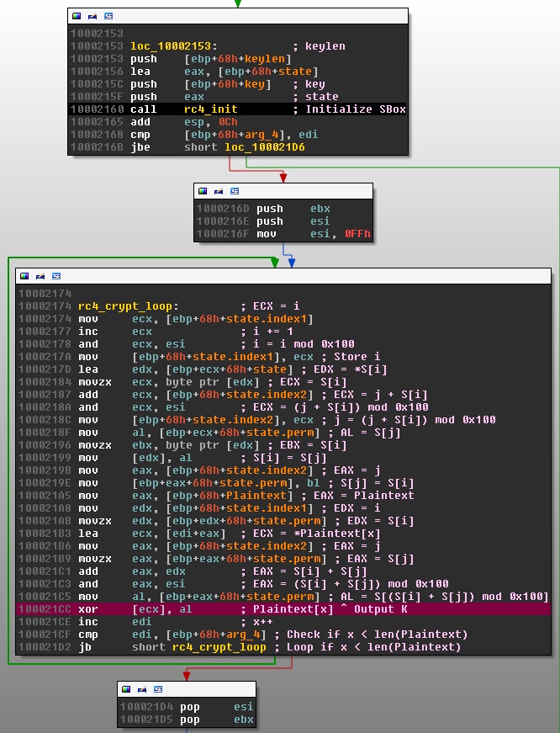This screenshot has height=733, width=560.
Task: Click the pencil edit icon in the rc4_crypt_loop block
Action: pyautogui.click(x=40, y=276)
